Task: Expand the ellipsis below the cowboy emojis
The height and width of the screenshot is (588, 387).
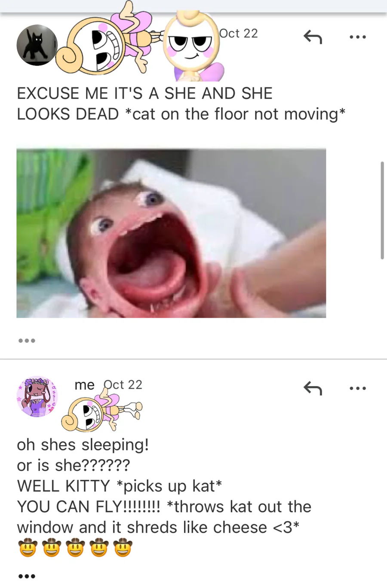Action: 27,576
